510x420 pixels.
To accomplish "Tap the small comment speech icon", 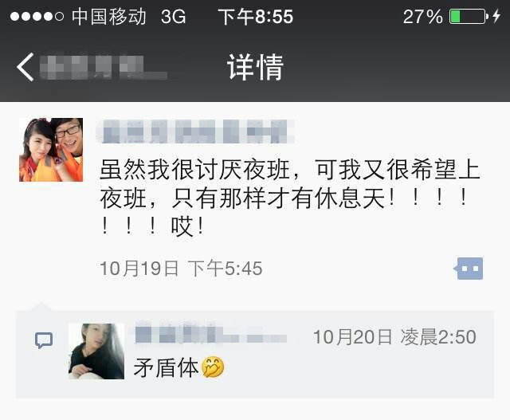I will click(x=44, y=340).
